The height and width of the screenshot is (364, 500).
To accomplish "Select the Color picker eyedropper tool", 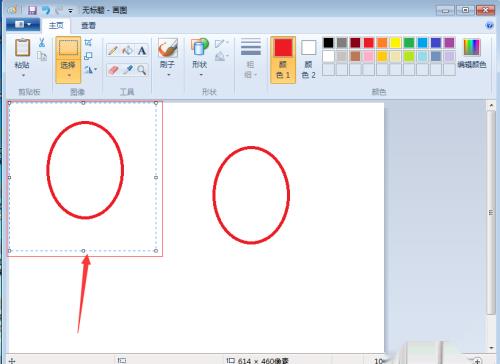I will click(127, 70).
